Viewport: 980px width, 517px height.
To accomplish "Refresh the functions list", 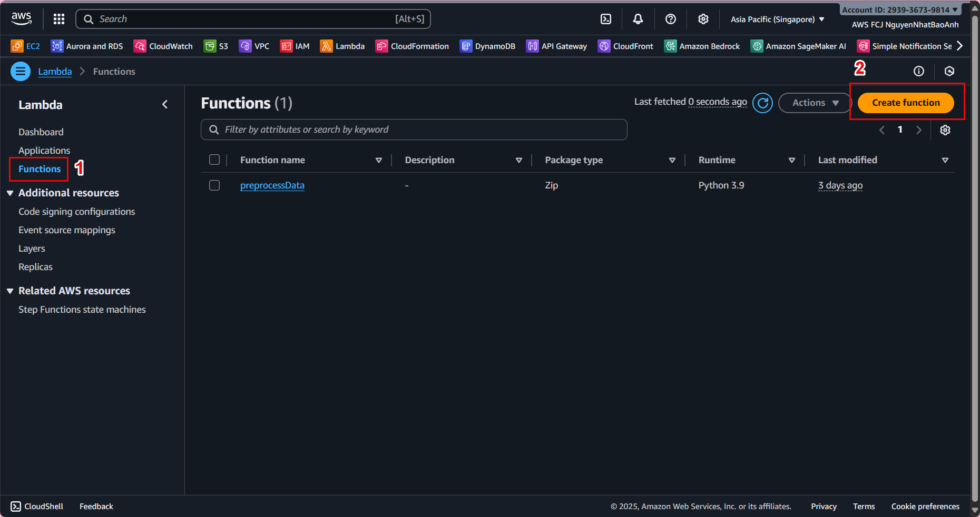I will tap(762, 103).
